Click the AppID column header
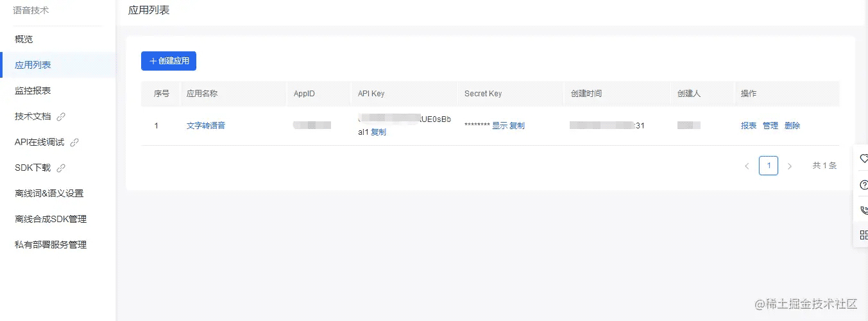 [x=304, y=94]
